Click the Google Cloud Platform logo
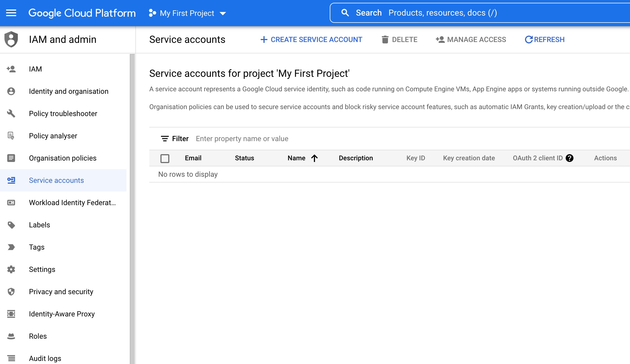The image size is (630, 364). coord(82,13)
